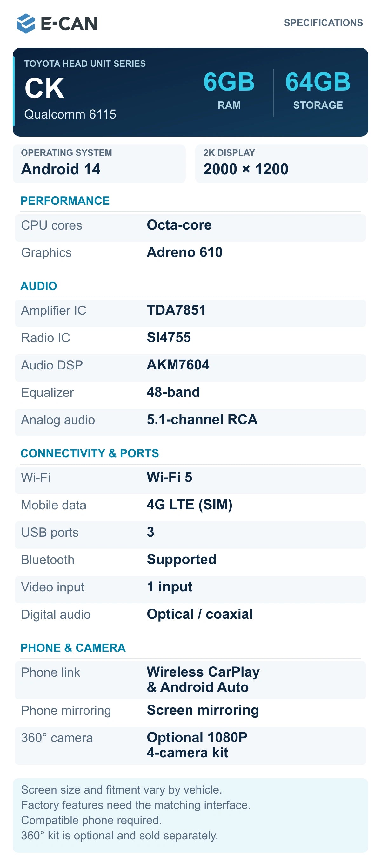The image size is (381, 868).
Task: Open the Android 14 operating system card
Action: click(99, 164)
